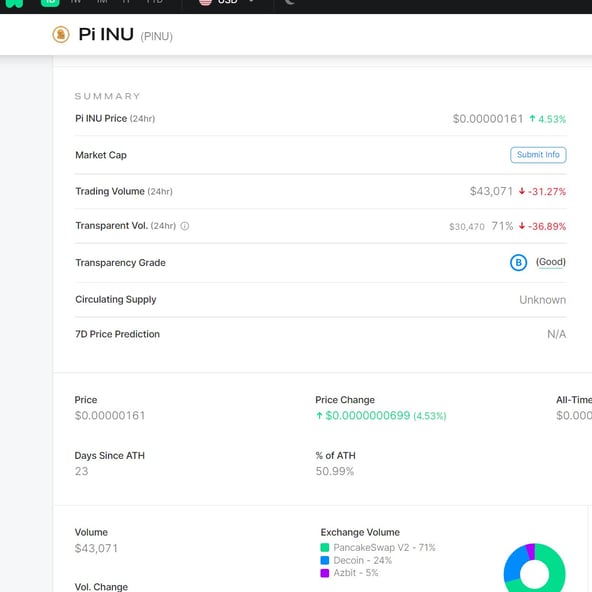Click the 7D Price Prediction label
Screen dimensions: 592x592
[x=117, y=334]
